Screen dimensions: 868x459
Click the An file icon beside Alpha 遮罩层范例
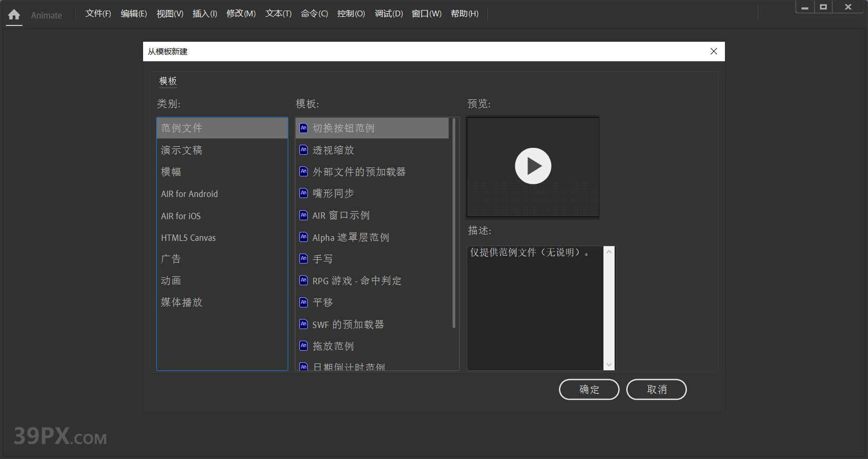pos(304,237)
